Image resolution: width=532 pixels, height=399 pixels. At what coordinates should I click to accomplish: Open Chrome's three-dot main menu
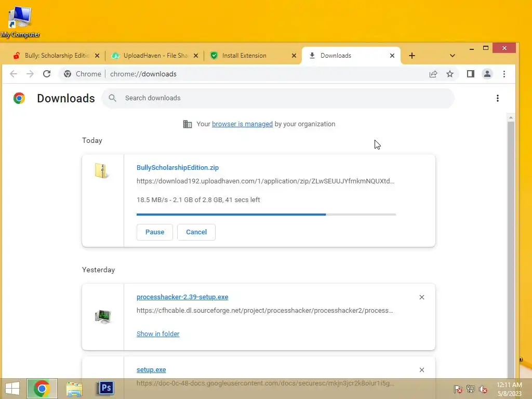pos(504,74)
